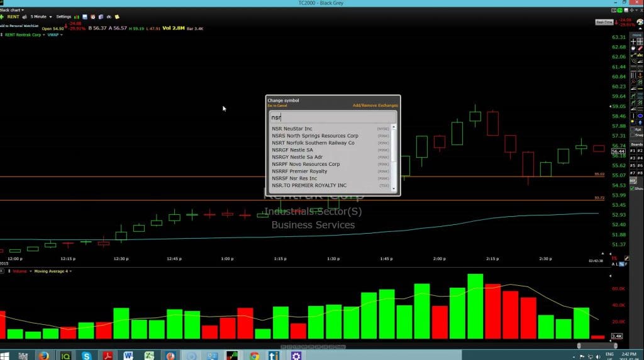Open Adobe Reader from the taskbar

[108, 356]
